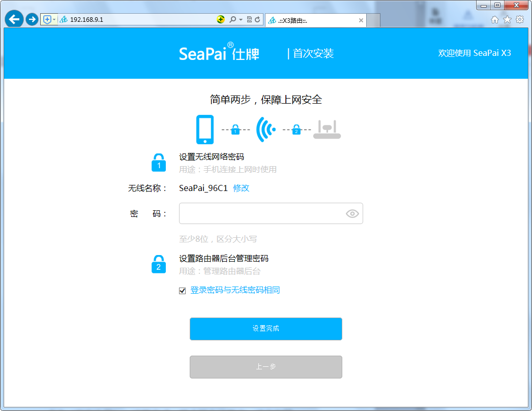Click the small lock 2 icon in diagram

coord(297,130)
